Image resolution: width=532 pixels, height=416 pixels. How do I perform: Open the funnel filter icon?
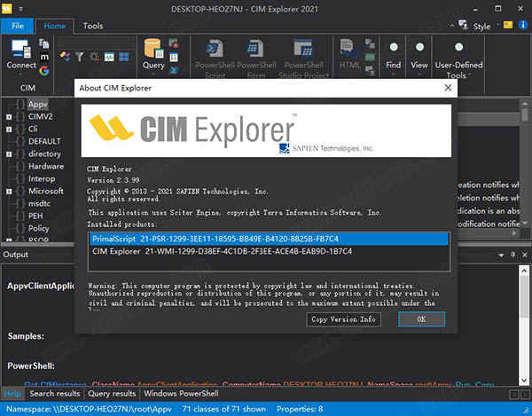point(79,57)
